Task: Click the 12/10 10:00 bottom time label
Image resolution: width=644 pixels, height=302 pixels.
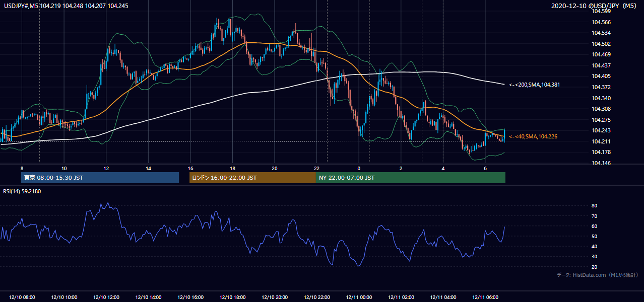Action: [64, 297]
